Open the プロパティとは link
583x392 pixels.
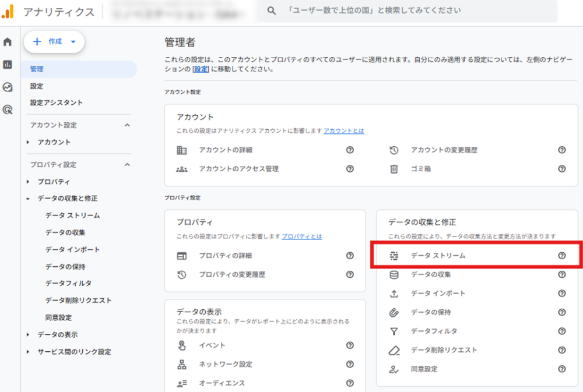pyautogui.click(x=301, y=236)
